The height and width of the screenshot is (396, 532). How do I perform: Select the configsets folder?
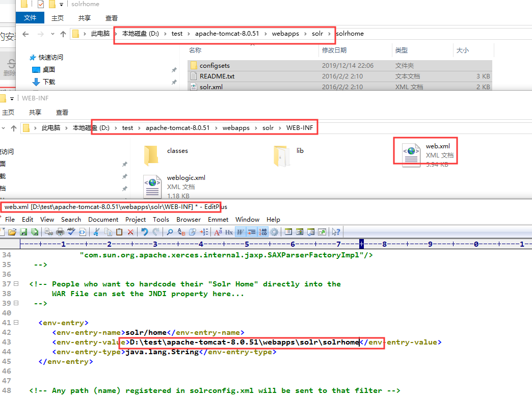339,66
